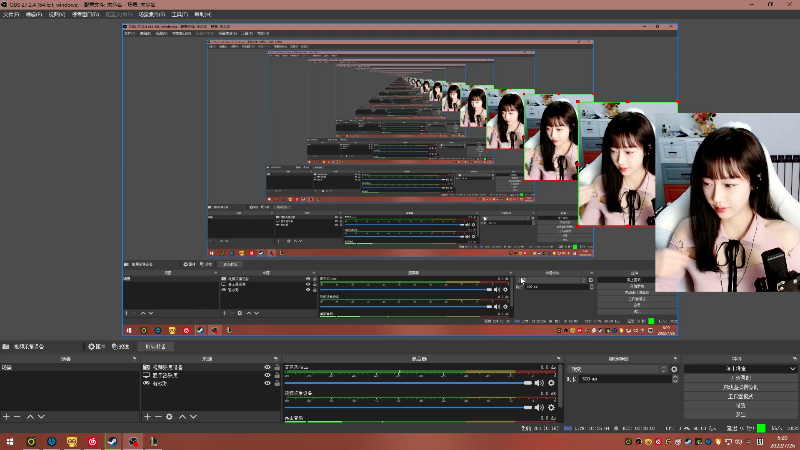This screenshot has height=450, width=800.
Task: Move the scene down in Scenes panel
Action: click(x=41, y=417)
